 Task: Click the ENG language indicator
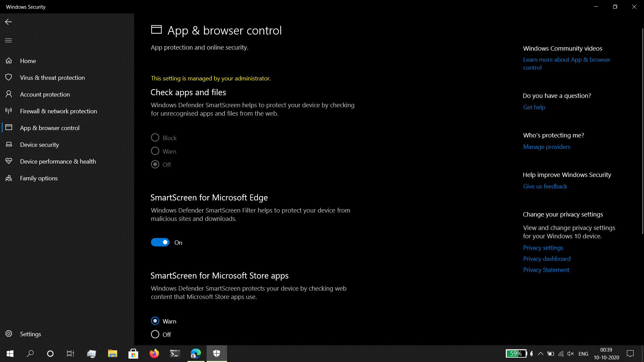pos(583,354)
